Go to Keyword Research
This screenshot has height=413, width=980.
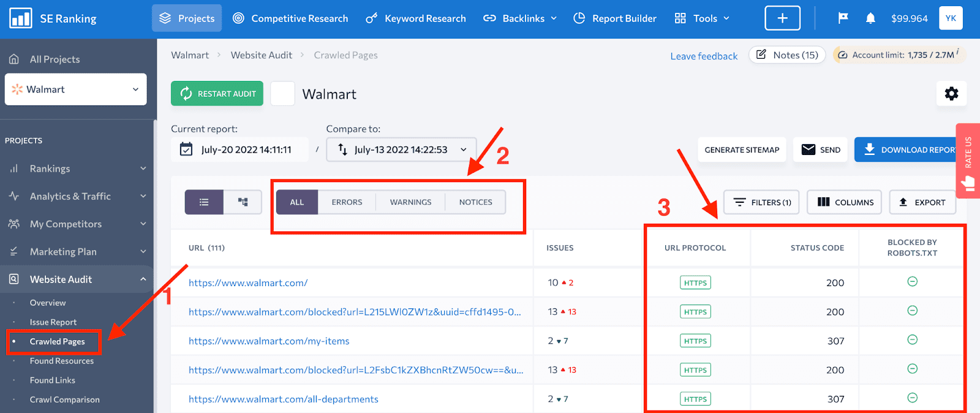coord(416,18)
